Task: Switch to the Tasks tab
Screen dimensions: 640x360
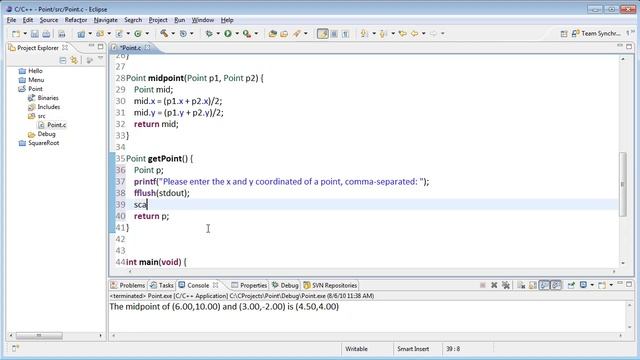Action: [x=162, y=285]
